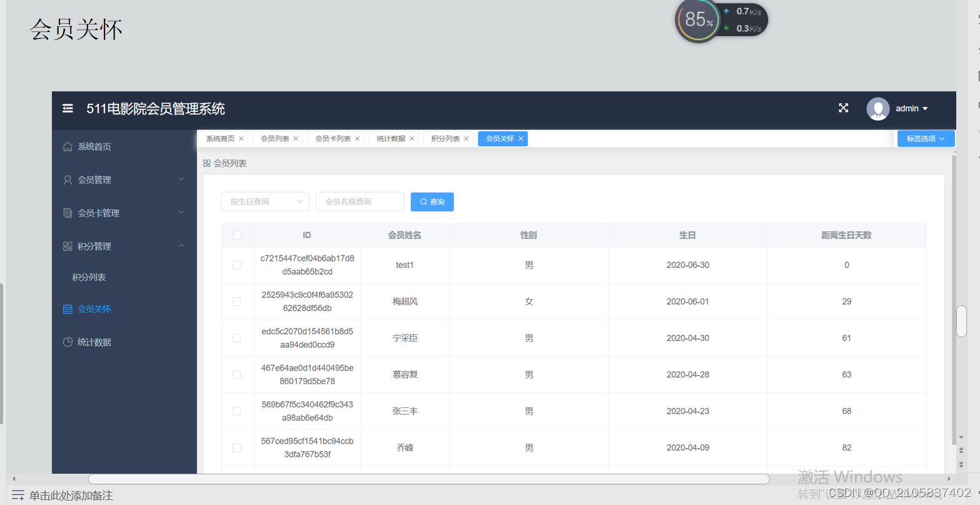
Task: Open the admin user dropdown
Action: (x=911, y=108)
